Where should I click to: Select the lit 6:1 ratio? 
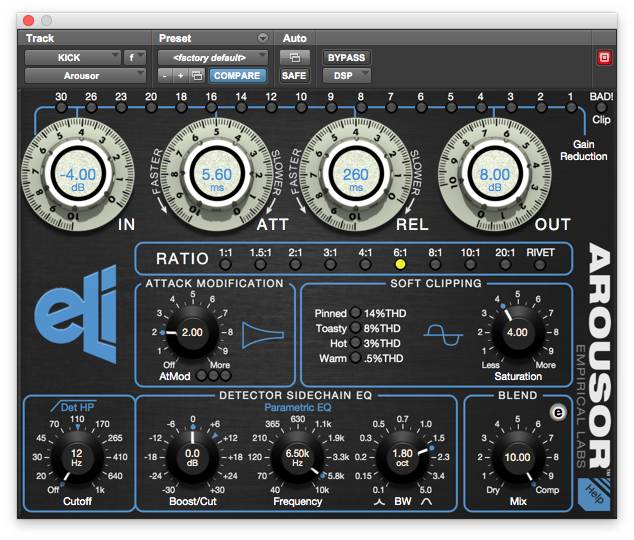[x=400, y=264]
